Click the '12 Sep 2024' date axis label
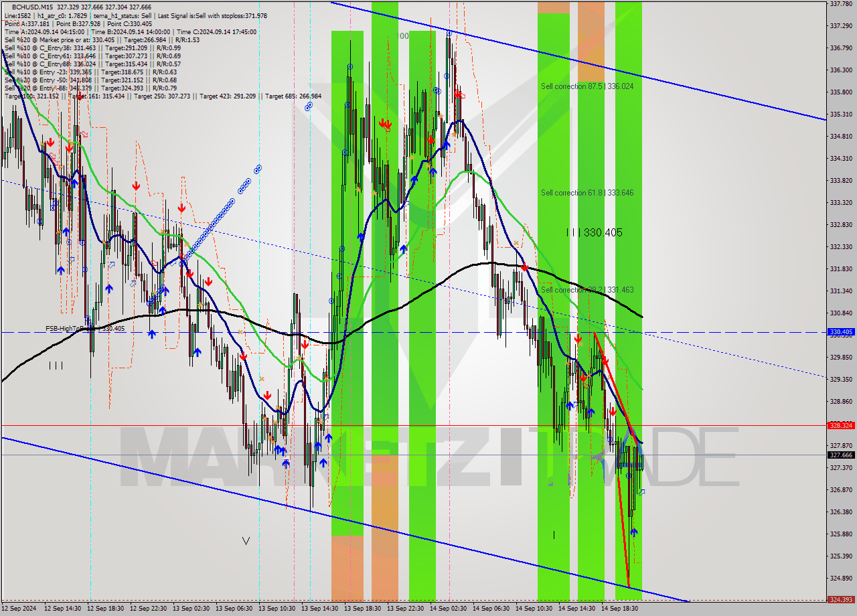This screenshot has height=616, width=857. pos(19,609)
